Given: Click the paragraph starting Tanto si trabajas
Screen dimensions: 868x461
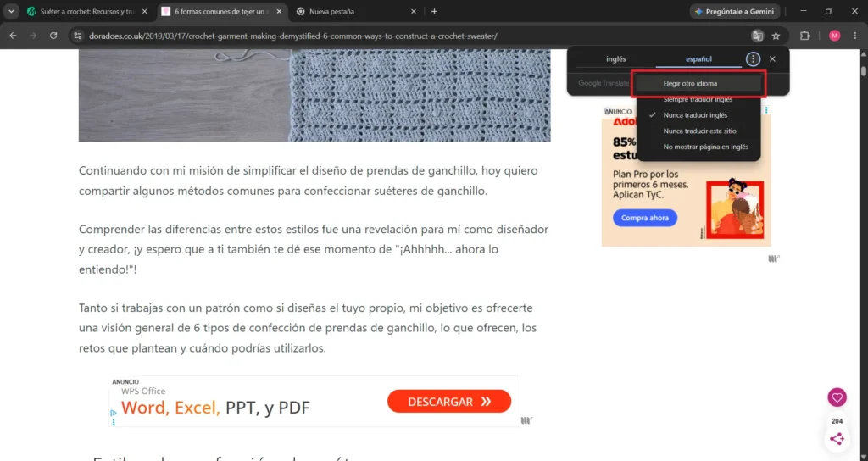Looking at the screenshot, I should point(308,328).
